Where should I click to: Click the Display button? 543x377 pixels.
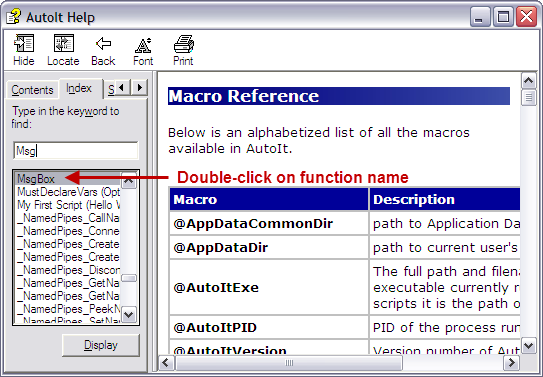click(x=101, y=345)
